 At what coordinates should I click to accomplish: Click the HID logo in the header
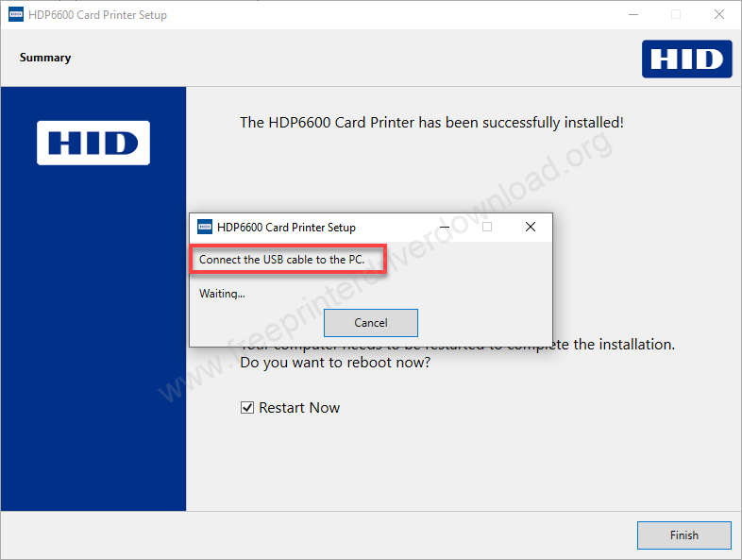(x=687, y=59)
